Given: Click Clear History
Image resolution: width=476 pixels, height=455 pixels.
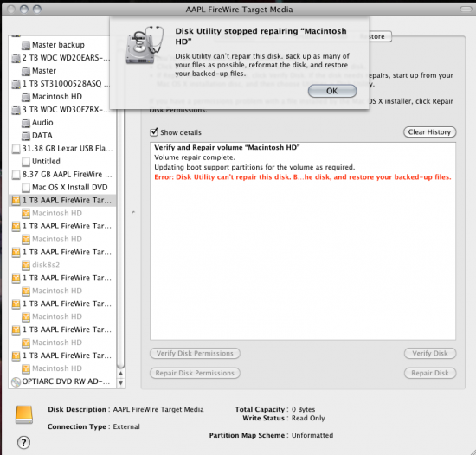Looking at the screenshot, I should coord(429,132).
